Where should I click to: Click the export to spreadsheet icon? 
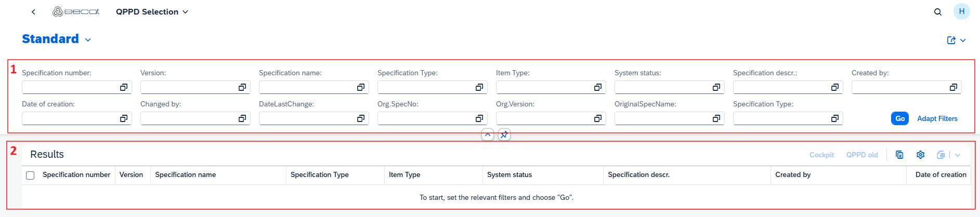941,155
